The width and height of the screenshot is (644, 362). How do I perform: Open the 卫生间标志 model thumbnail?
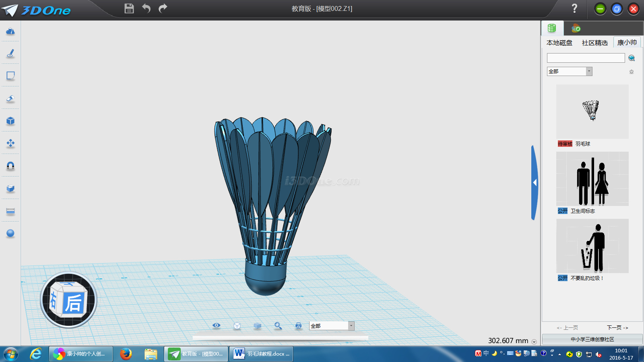592,179
